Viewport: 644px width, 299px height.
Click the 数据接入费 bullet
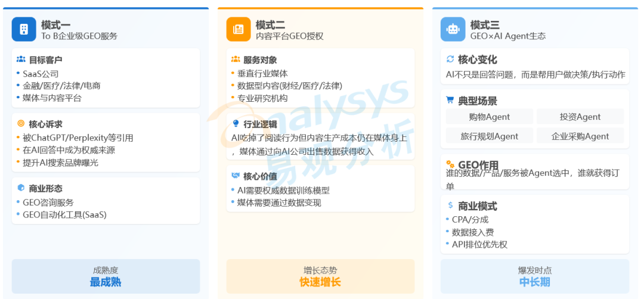click(x=473, y=232)
